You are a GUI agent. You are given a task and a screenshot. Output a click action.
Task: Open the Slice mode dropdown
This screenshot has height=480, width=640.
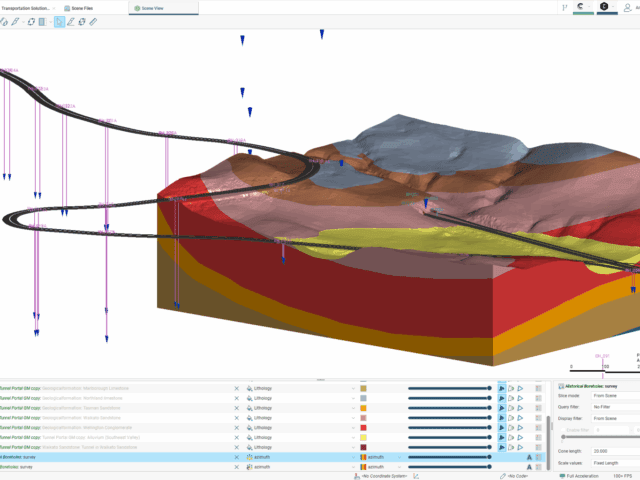(612, 396)
